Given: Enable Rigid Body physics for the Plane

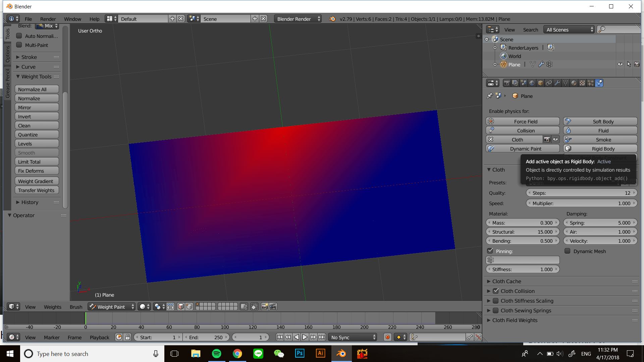Looking at the screenshot, I should (600, 148).
